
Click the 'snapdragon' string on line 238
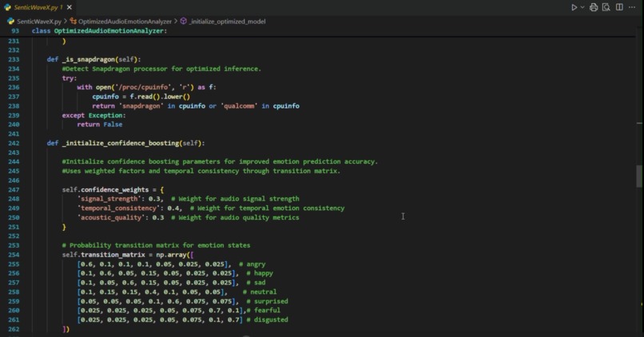pyautogui.click(x=141, y=106)
